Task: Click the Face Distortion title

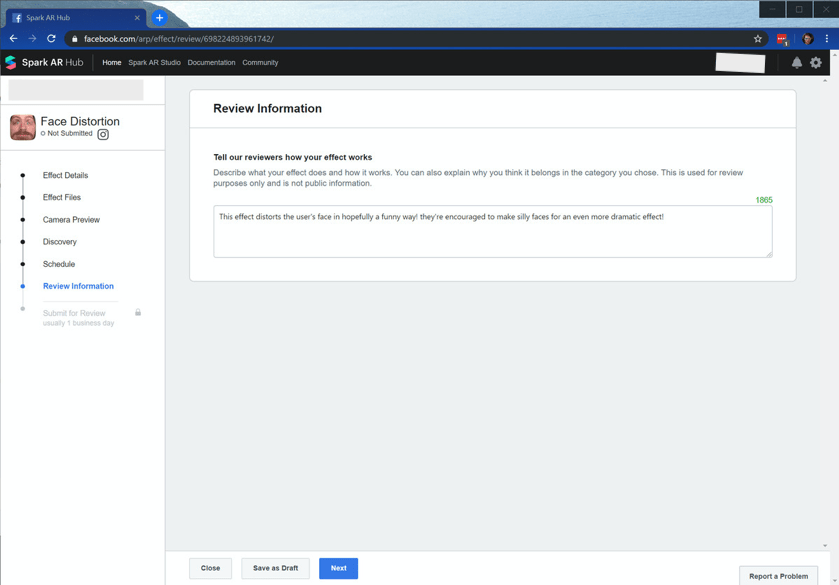Action: (80, 121)
